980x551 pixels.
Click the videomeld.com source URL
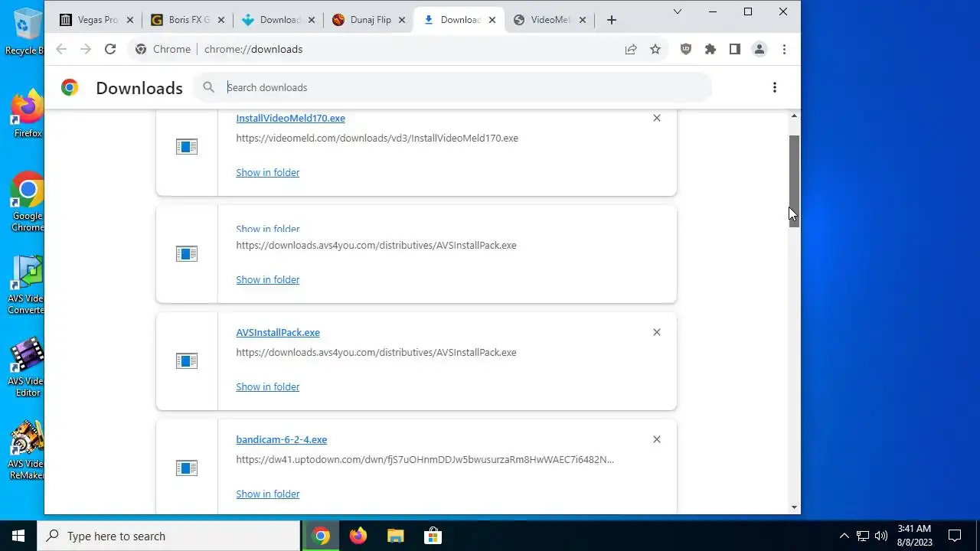377,138
